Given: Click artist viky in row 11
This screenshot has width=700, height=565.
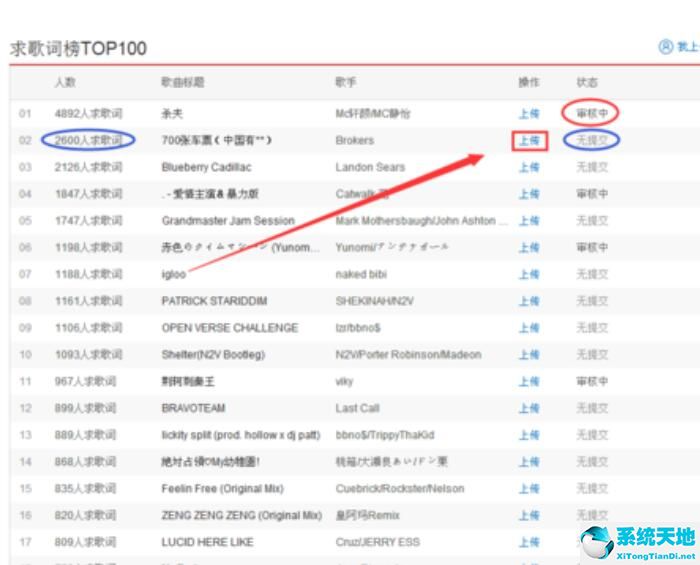Looking at the screenshot, I should click(344, 381).
